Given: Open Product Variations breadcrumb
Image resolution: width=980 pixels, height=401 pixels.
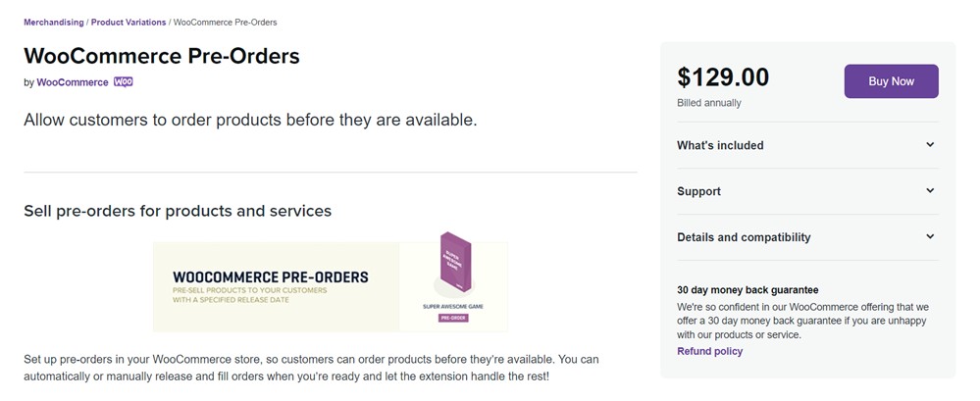Looking at the screenshot, I should coord(129,23).
